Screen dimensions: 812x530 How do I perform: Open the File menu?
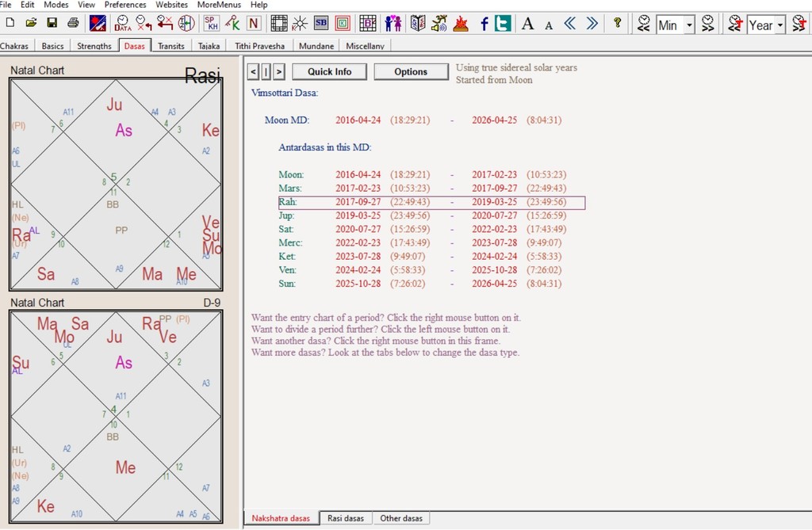click(x=6, y=5)
